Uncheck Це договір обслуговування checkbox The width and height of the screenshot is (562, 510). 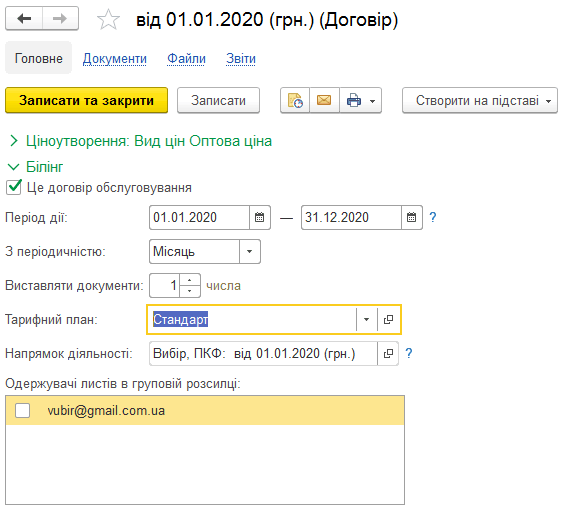coord(14,187)
